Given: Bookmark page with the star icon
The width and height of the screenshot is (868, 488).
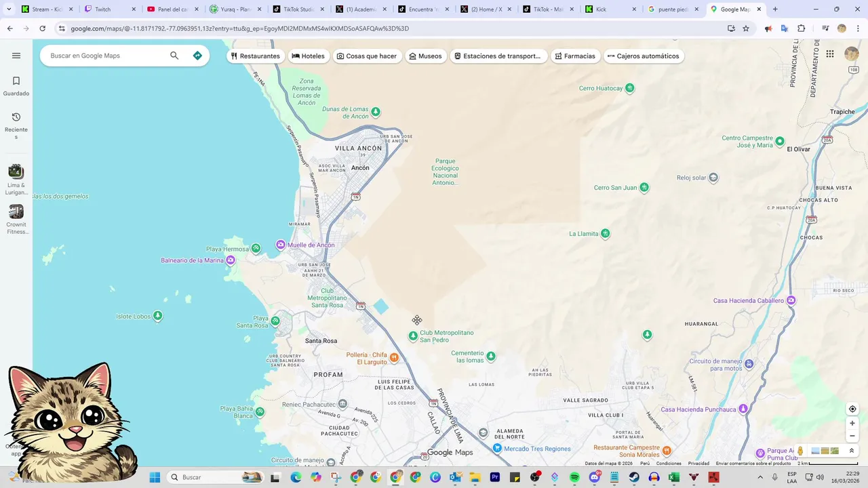Looking at the screenshot, I should [x=746, y=28].
